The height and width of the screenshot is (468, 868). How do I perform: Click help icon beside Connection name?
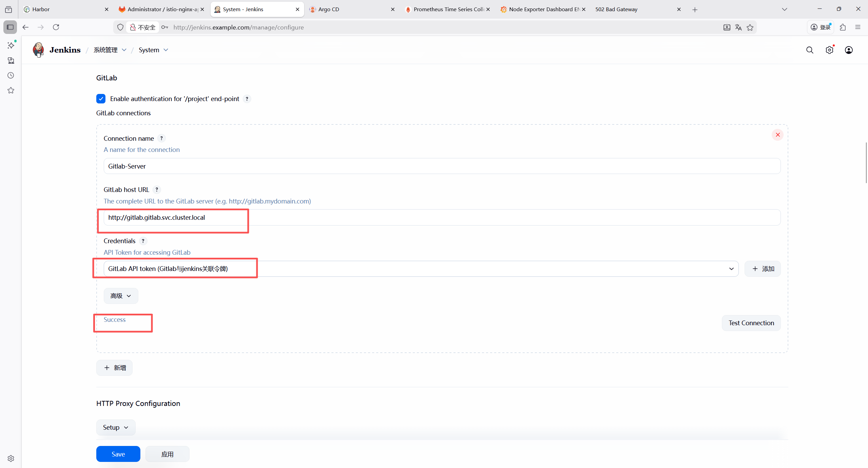[161, 138]
